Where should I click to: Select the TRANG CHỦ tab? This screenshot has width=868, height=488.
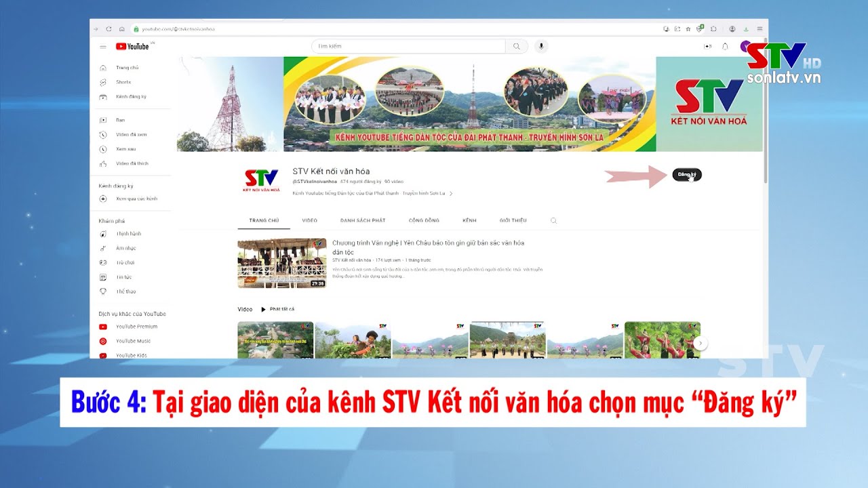tap(264, 221)
